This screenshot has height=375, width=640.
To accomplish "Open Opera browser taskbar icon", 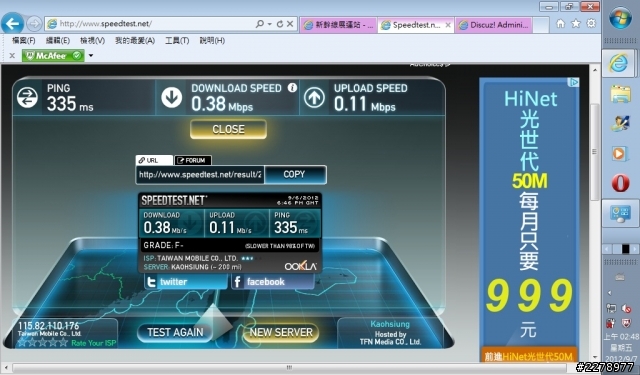I will 620,183.
